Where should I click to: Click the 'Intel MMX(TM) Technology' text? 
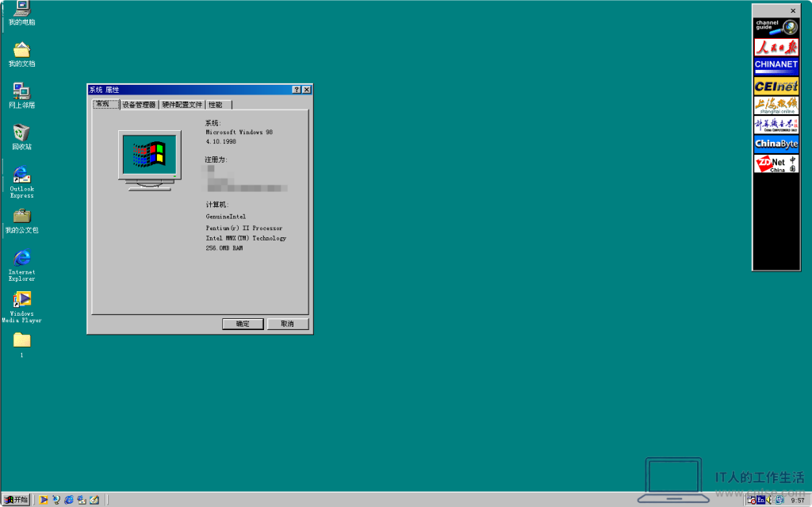(x=246, y=239)
